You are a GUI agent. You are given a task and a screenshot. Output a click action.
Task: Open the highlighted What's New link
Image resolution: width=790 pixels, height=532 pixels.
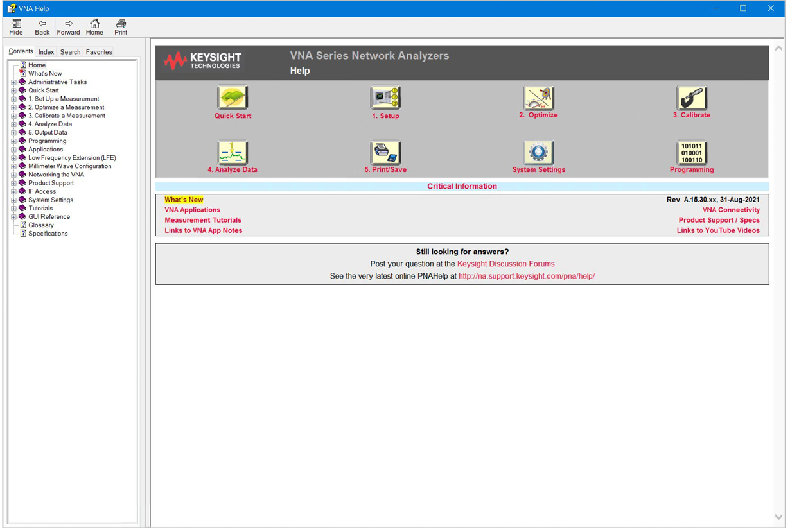pos(184,200)
